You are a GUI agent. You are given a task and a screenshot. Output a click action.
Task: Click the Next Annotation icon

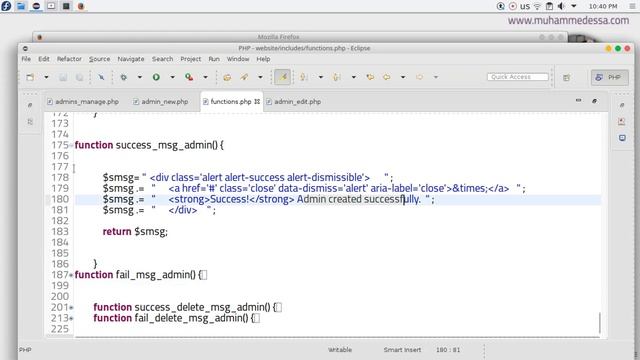(x=304, y=77)
